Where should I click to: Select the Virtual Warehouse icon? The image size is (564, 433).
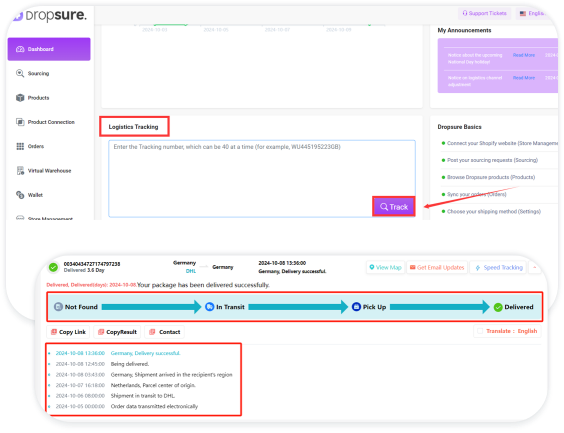pyautogui.click(x=20, y=170)
